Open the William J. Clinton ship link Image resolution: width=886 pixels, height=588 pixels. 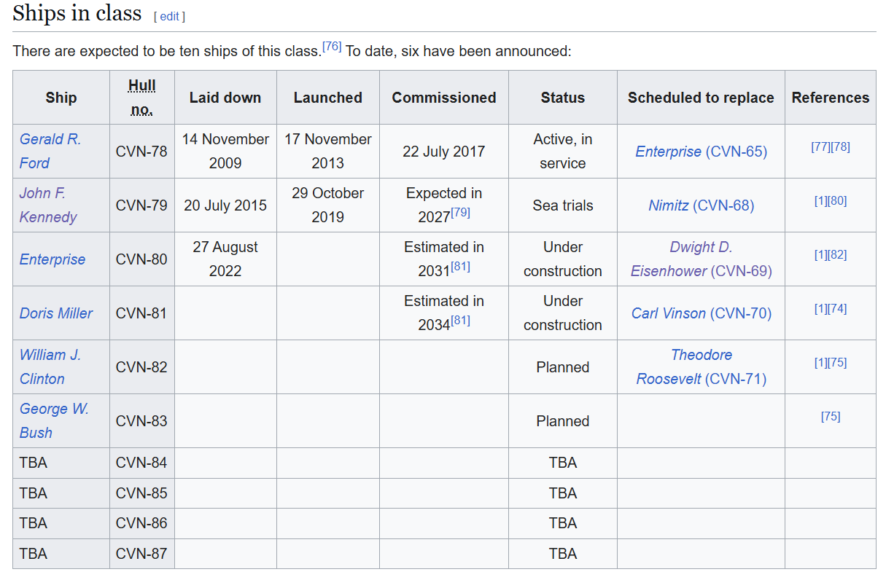(x=50, y=366)
